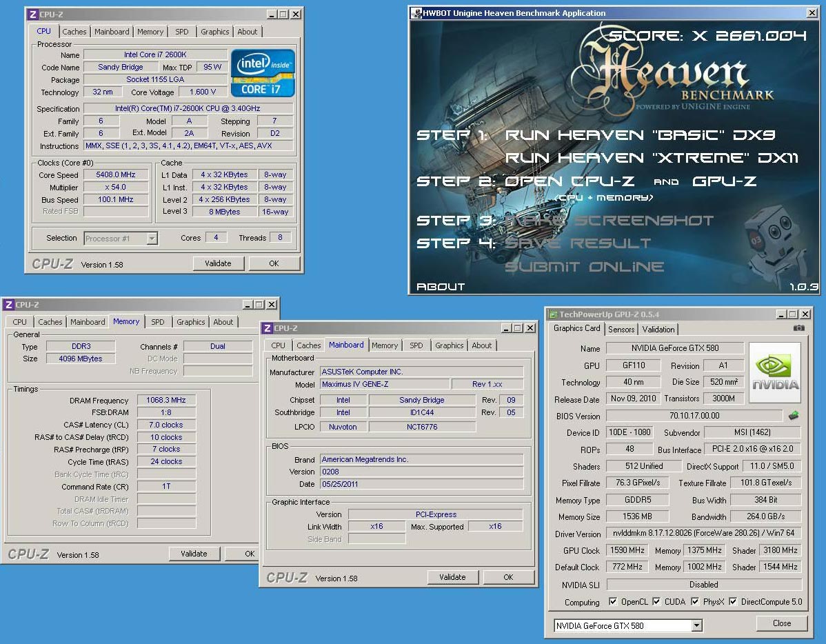
Task: Click the ABOUT link in Heaven Benchmark
Action: 441,286
